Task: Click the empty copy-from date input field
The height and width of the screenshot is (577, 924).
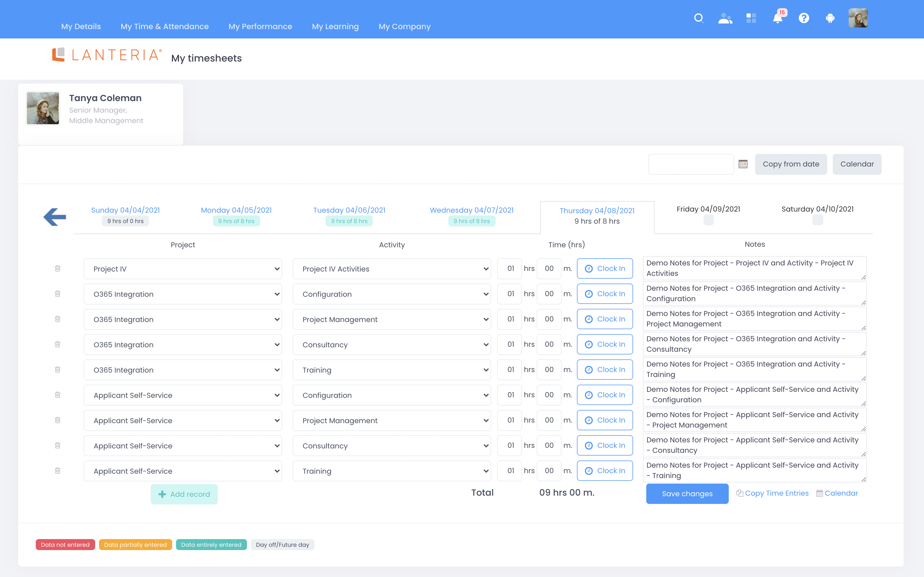Action: 691,164
